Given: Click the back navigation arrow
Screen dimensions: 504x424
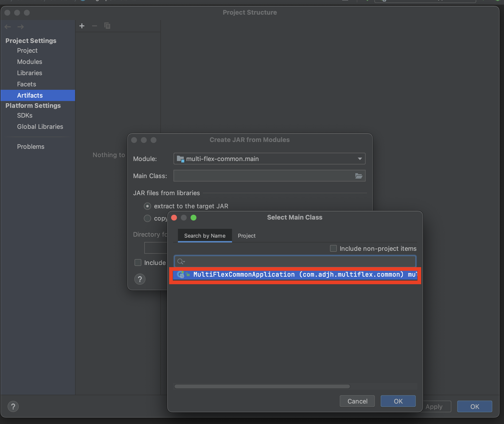Looking at the screenshot, I should click(x=8, y=27).
